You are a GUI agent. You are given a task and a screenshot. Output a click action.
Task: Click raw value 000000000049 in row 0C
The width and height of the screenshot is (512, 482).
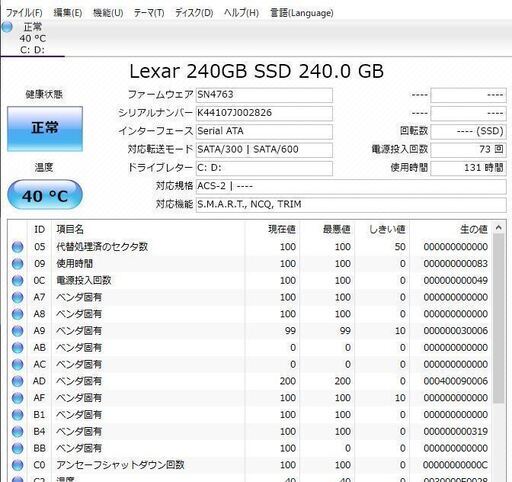[x=455, y=281]
